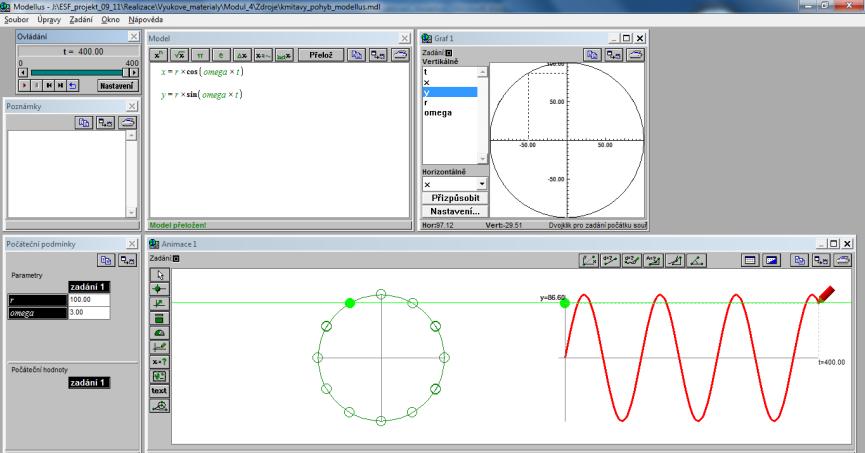Click Nastavení... in Graf 1
This screenshot has height=453, width=865.
coord(455,211)
